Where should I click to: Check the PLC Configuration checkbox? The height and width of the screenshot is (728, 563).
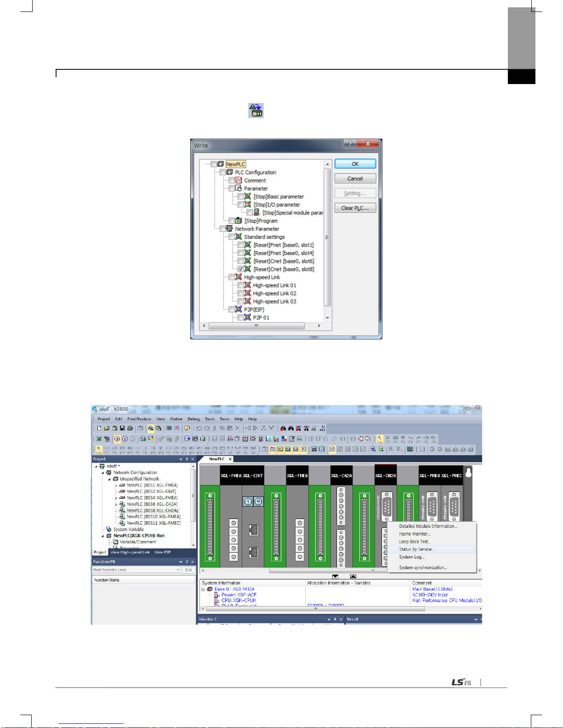point(223,172)
